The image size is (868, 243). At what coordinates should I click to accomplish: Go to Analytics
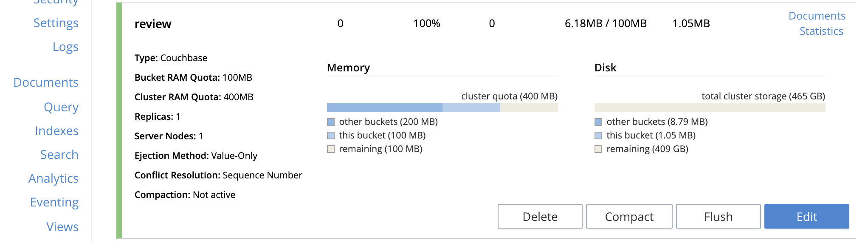(x=54, y=178)
